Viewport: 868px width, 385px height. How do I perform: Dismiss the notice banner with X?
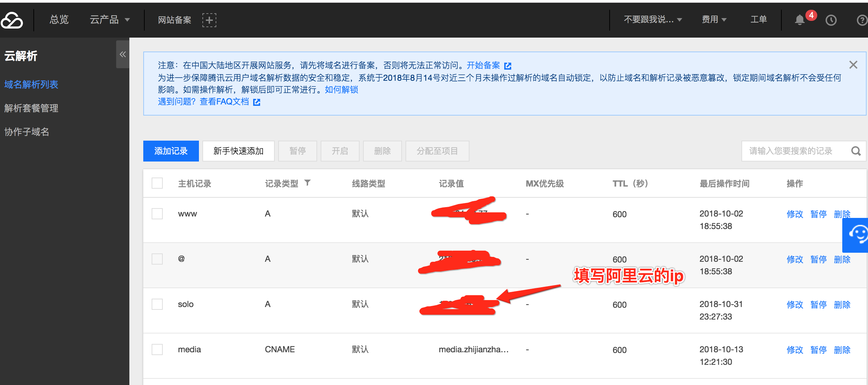coord(853,65)
